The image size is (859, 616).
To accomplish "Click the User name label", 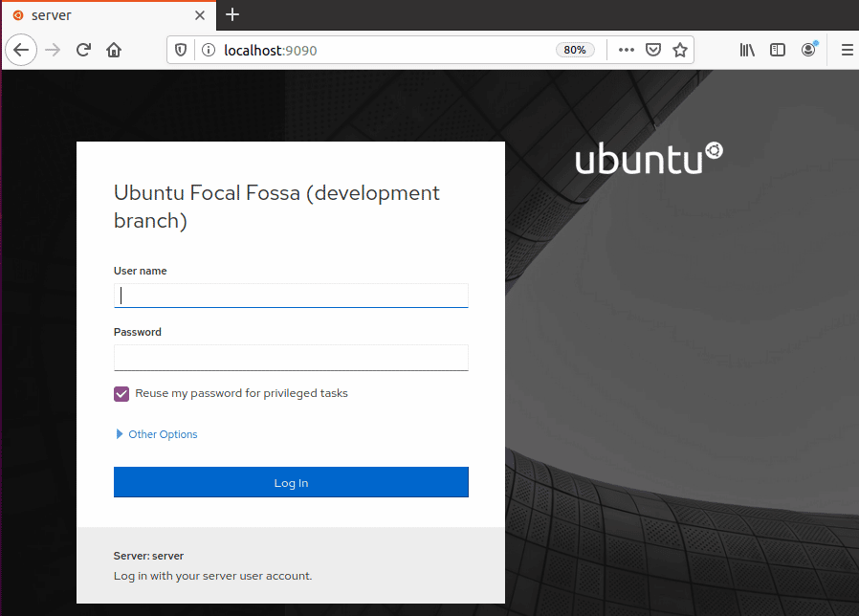I will tap(141, 271).
